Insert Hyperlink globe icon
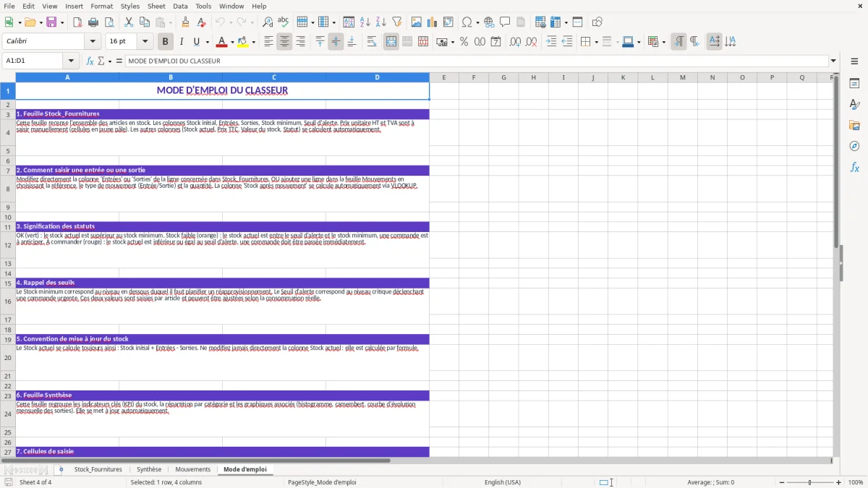This screenshot has width=868, height=488. pos(489,22)
